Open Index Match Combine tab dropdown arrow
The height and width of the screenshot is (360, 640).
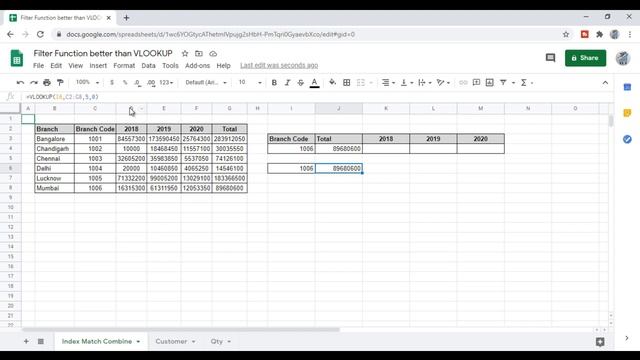(x=138, y=342)
